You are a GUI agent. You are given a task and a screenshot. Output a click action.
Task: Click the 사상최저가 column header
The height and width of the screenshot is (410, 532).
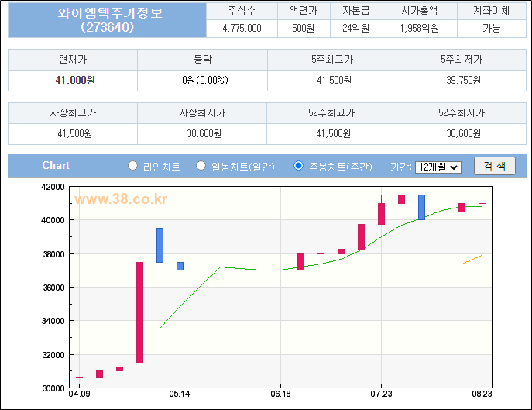coord(202,113)
